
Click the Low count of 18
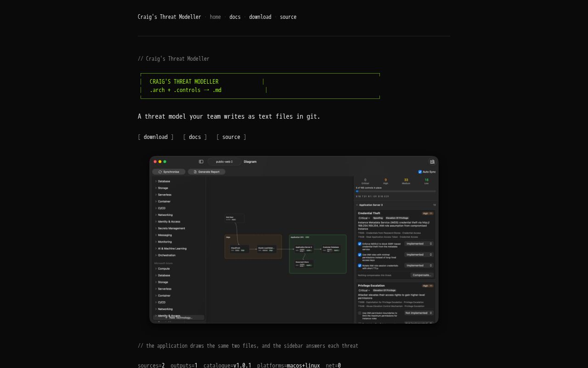point(426,180)
